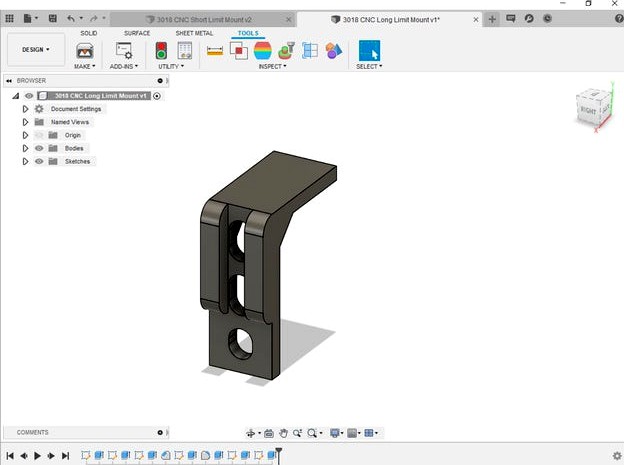The width and height of the screenshot is (624, 465).
Task: Expand the Named Views node
Action: pyautogui.click(x=25, y=122)
